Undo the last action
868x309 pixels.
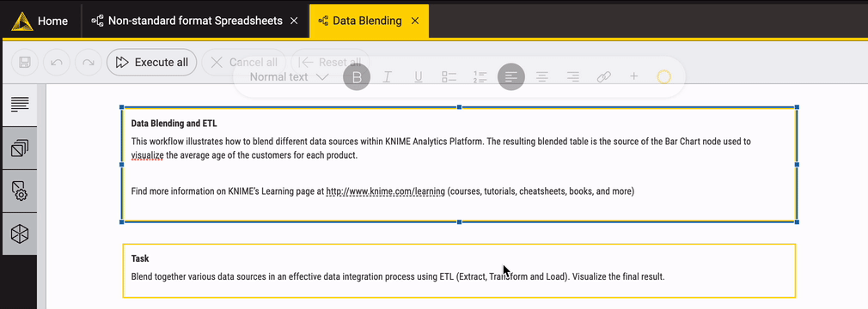(x=57, y=62)
